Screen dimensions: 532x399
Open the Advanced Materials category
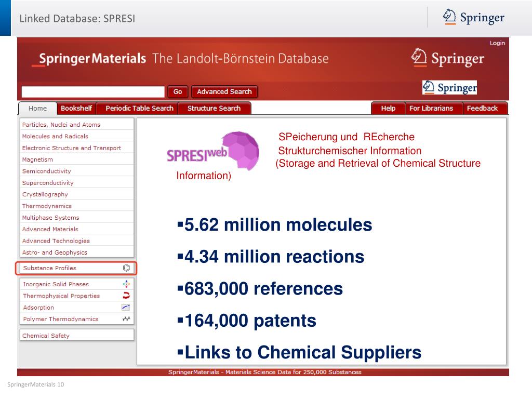point(77,229)
